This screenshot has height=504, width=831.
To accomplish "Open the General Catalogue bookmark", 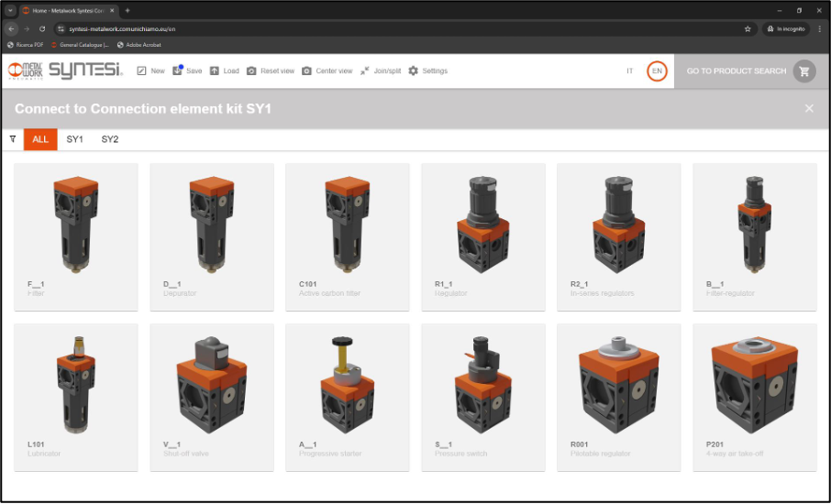I will 80,45.
